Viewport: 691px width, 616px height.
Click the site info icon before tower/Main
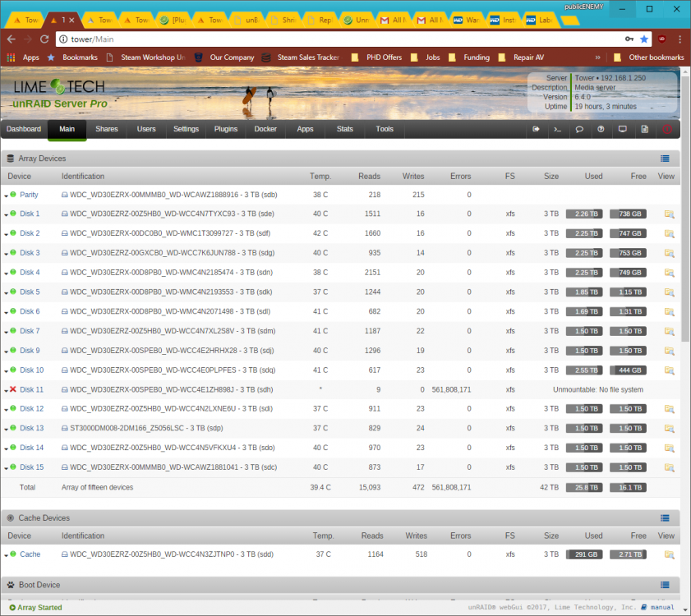pos(63,39)
